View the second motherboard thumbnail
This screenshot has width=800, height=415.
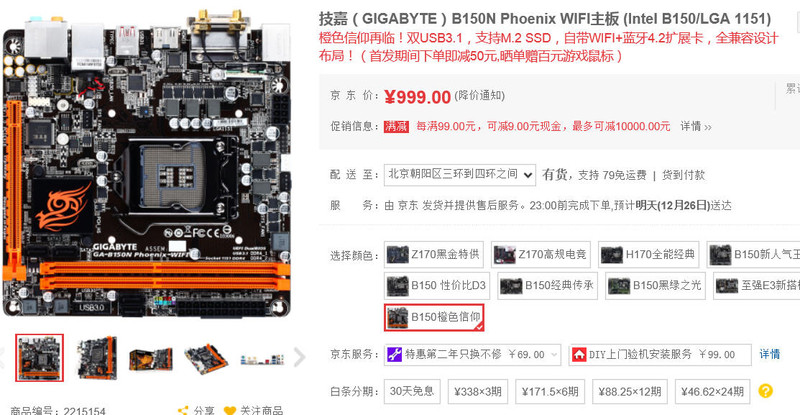(x=96, y=357)
